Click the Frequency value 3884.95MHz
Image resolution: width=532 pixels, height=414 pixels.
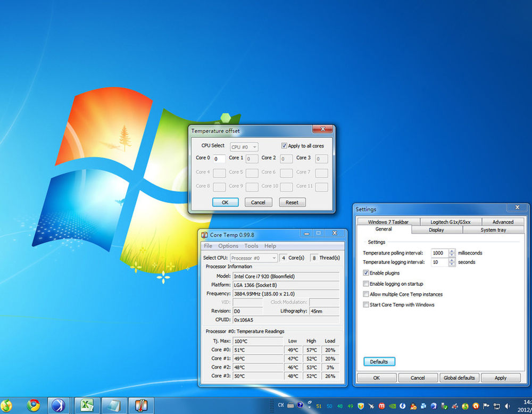click(x=286, y=294)
